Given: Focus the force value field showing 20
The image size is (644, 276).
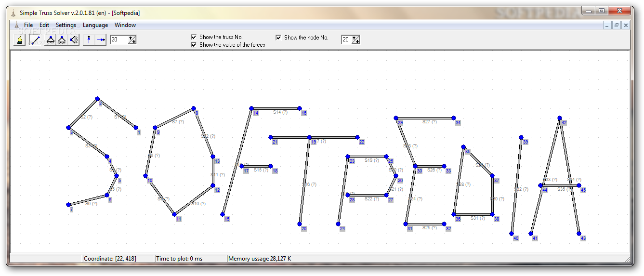Looking at the screenshot, I should 119,39.
